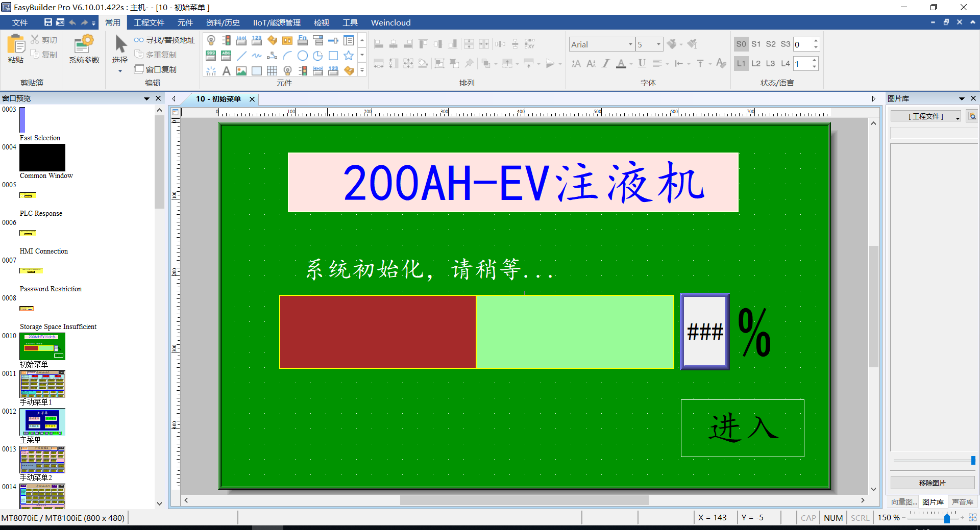Select the circle/ellipse drawing tool
This screenshot has width=980, height=530.
coord(303,56)
